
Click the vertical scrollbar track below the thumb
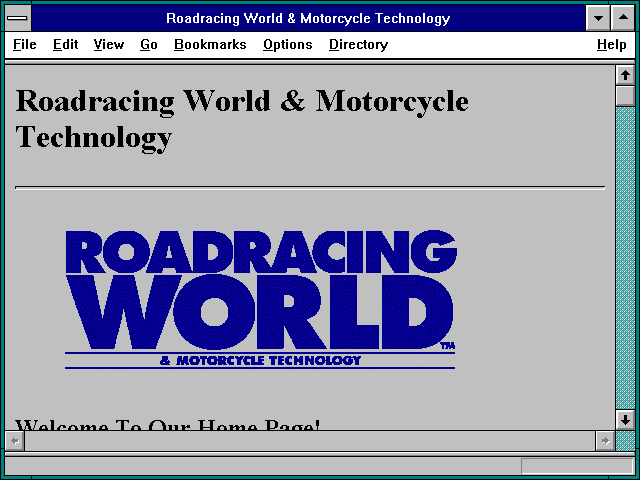click(625, 258)
